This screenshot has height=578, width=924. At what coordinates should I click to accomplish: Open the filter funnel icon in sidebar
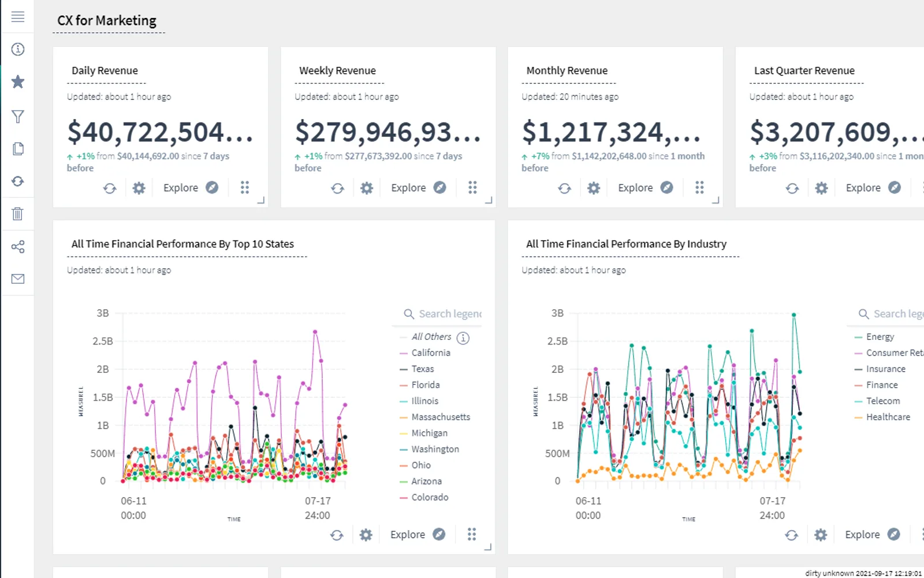coord(18,117)
